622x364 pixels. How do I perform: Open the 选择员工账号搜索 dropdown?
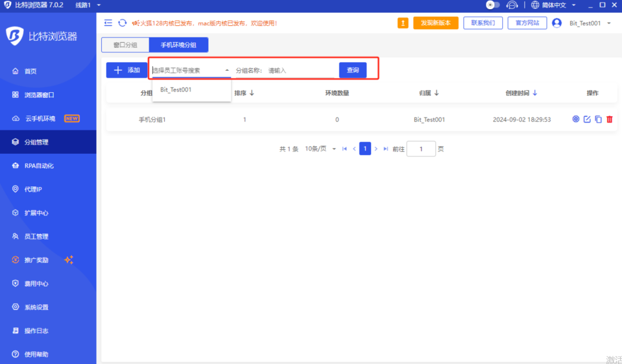[x=190, y=70]
